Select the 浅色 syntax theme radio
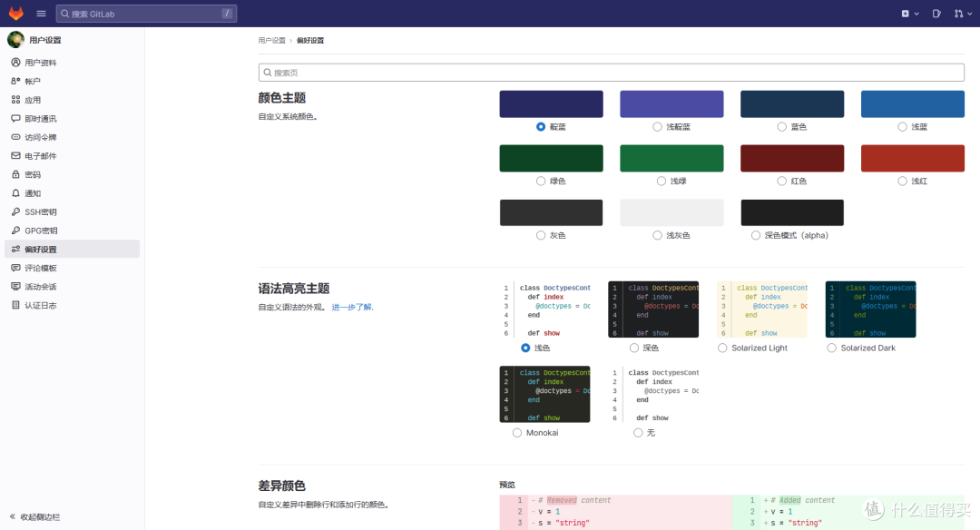 (525, 348)
